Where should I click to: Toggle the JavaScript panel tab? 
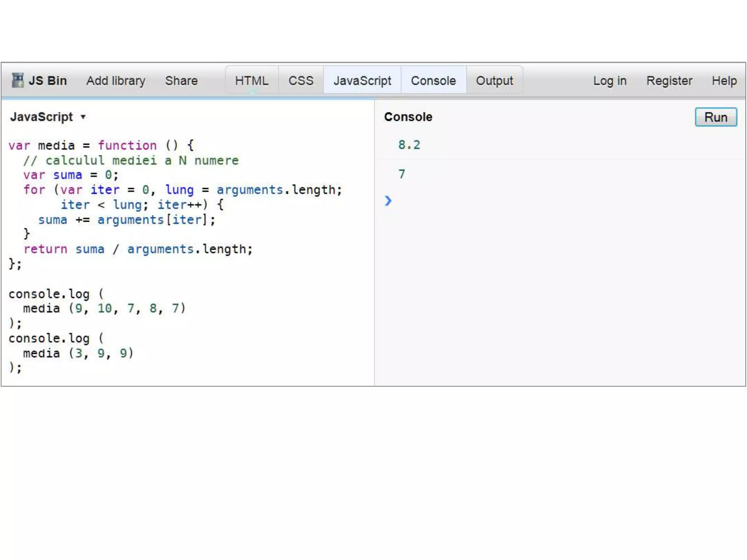[362, 81]
